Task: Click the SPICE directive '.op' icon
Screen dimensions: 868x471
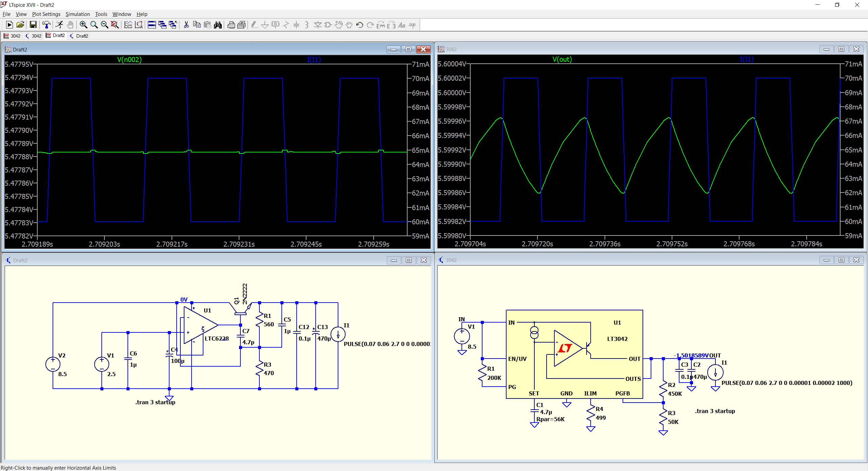Action: click(412, 25)
